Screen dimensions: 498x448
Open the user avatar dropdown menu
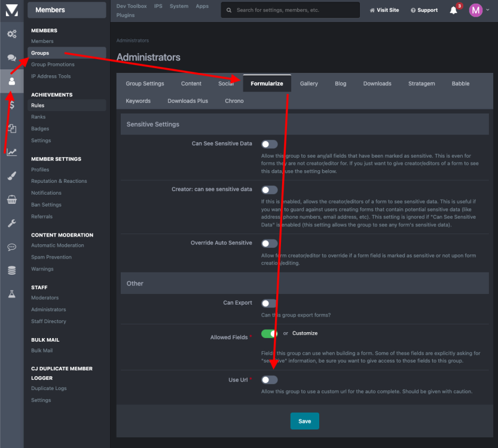478,10
